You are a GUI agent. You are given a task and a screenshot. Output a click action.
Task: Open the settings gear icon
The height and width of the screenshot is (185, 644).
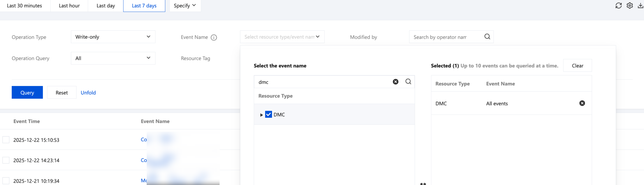629,6
